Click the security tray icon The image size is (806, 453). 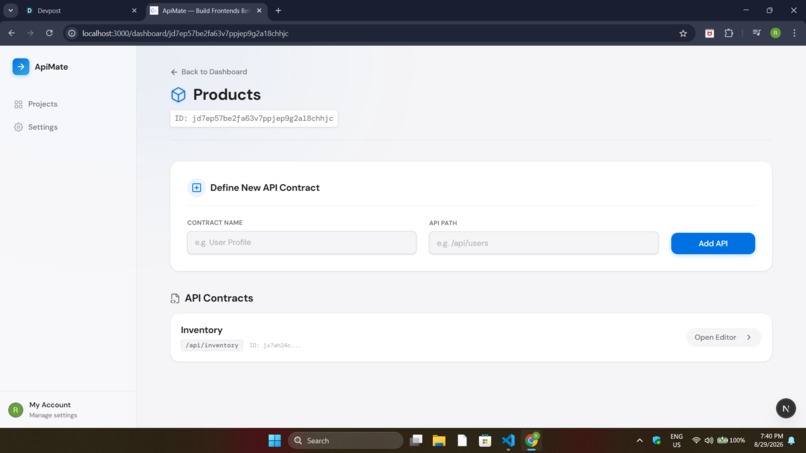(656, 441)
